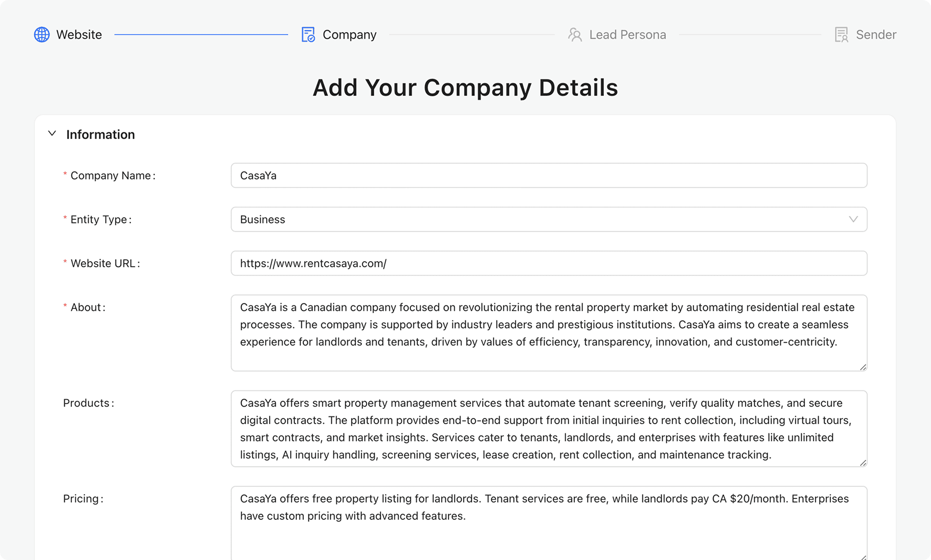
Task: Click the Website URL input field
Action: (x=548, y=263)
